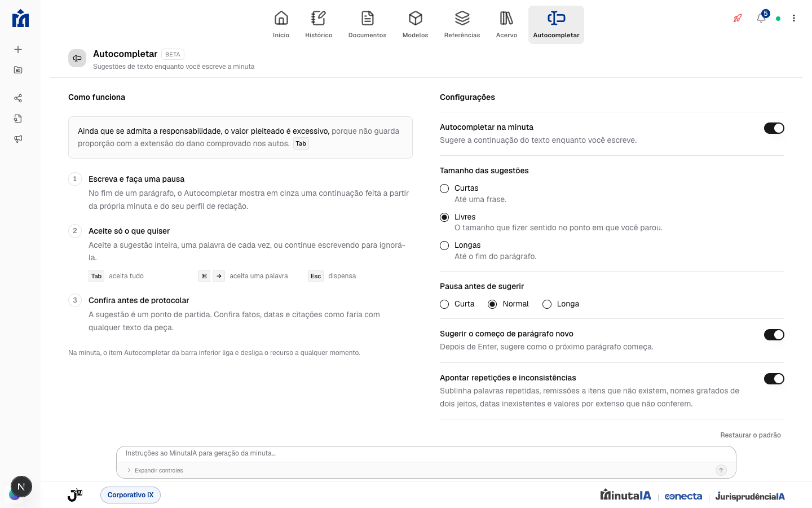Open notifications bell with badge 5

761,17
